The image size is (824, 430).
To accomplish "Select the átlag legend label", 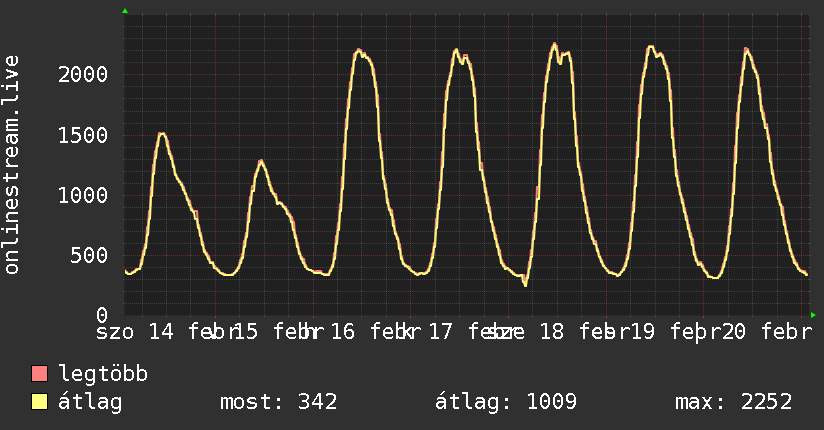I will [x=90, y=402].
